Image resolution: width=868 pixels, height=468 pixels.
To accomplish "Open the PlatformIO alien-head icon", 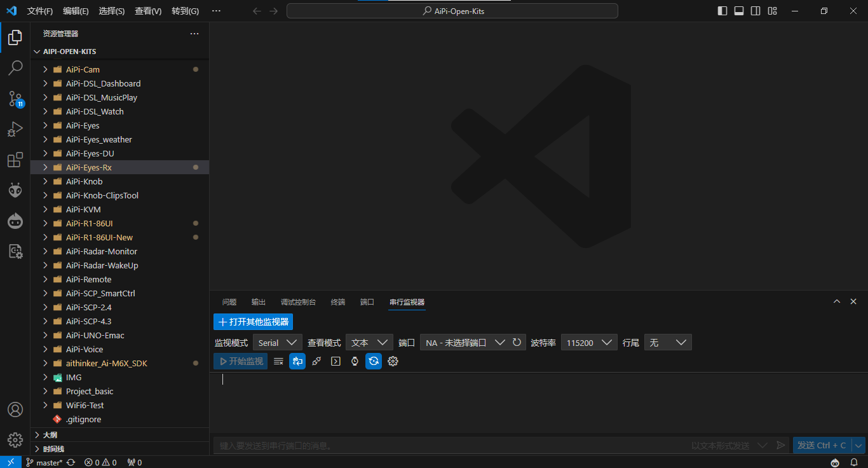I will pyautogui.click(x=15, y=190).
